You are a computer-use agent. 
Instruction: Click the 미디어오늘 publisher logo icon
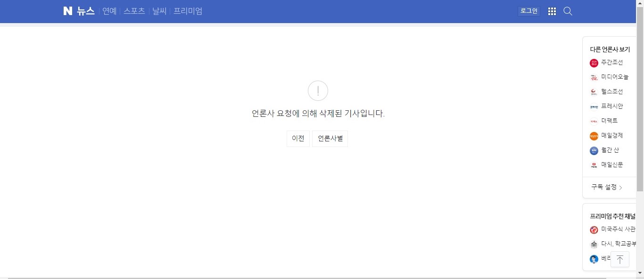[594, 77]
